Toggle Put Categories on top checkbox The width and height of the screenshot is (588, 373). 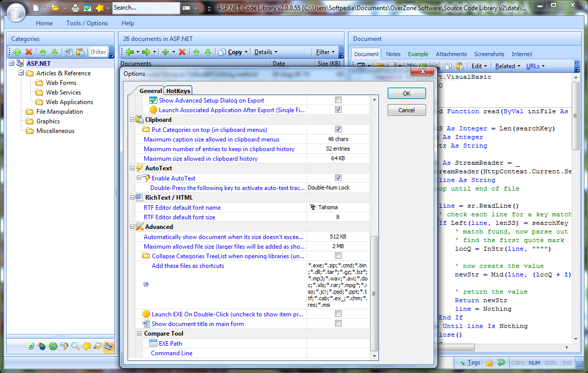click(x=338, y=129)
